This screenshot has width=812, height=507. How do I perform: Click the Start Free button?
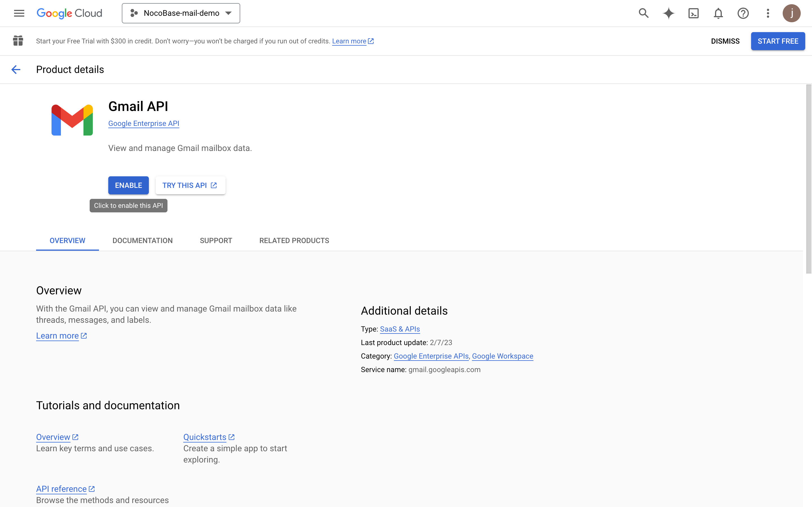[777, 41]
